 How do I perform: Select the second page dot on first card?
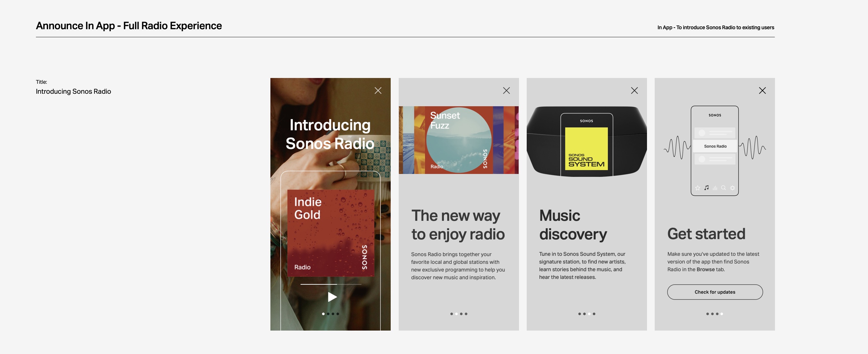pos(328,314)
